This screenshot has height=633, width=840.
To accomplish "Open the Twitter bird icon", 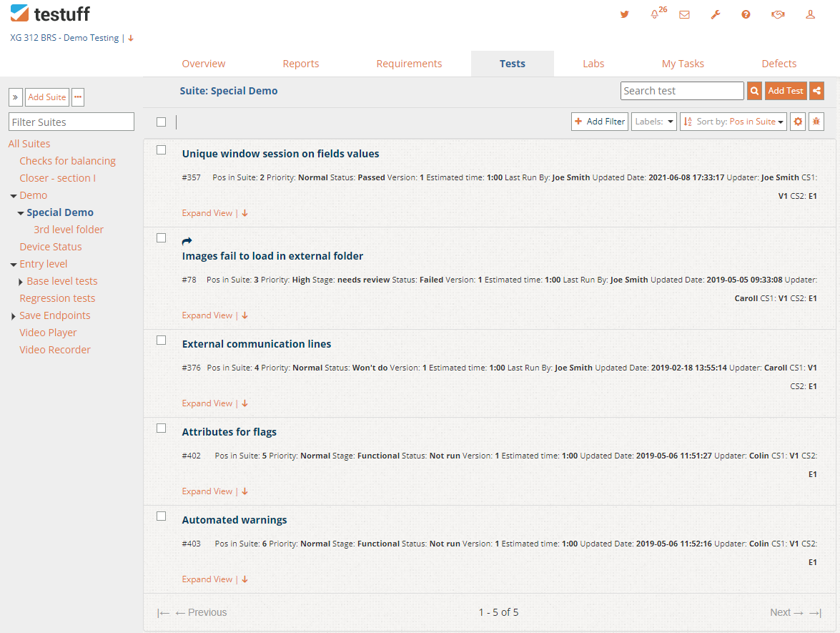I will coord(625,14).
